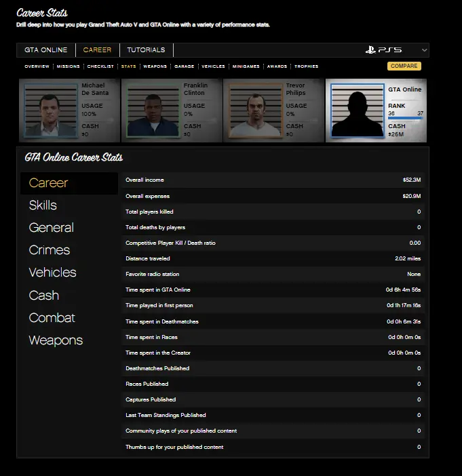Open the Cash stats category
This screenshot has width=462, height=476.
(x=43, y=296)
